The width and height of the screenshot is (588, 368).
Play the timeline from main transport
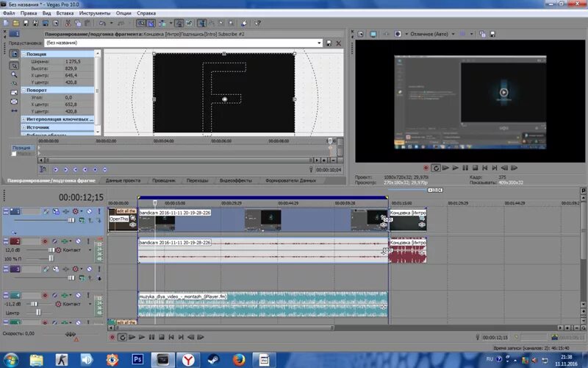[142, 337]
